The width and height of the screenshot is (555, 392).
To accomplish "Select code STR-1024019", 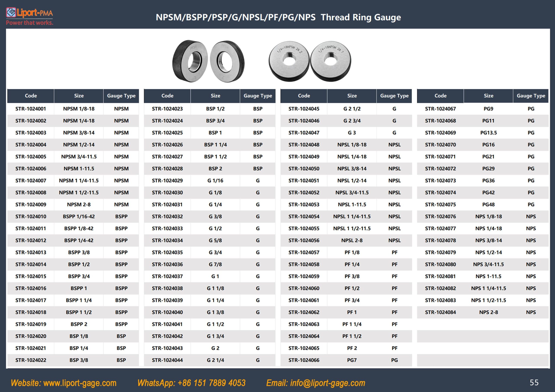I will tap(31, 324).
